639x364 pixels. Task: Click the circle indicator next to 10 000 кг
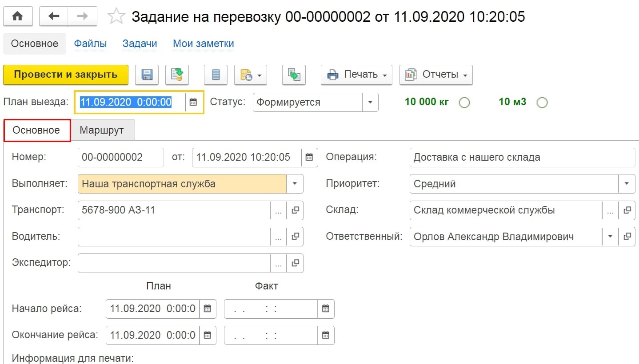point(464,103)
